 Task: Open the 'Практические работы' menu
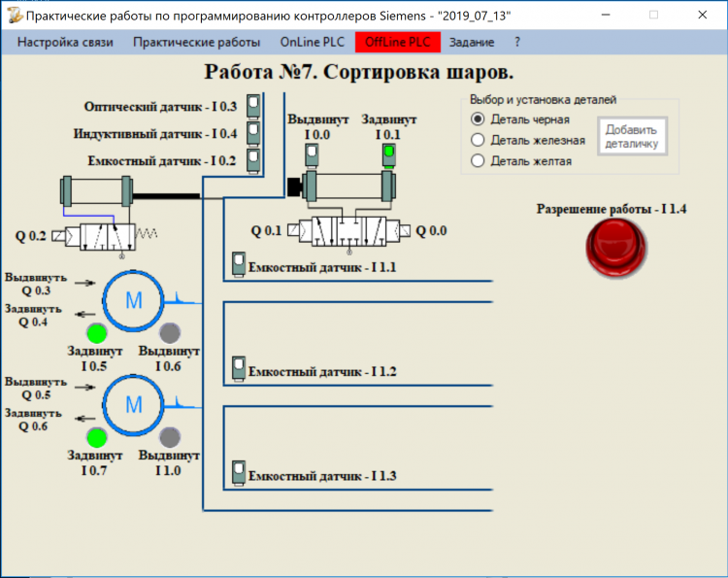[196, 43]
